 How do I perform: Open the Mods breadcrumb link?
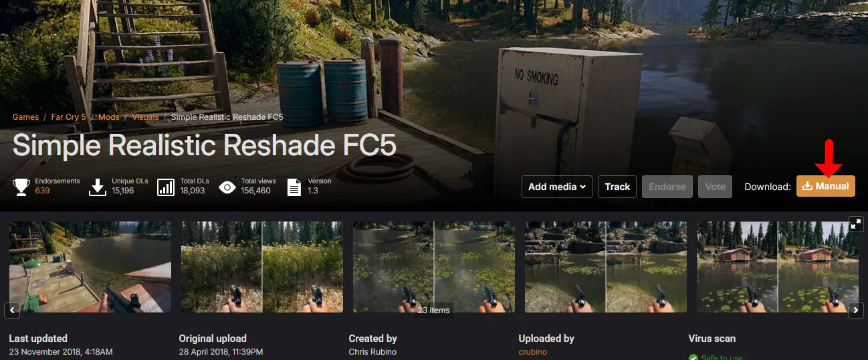click(x=109, y=117)
